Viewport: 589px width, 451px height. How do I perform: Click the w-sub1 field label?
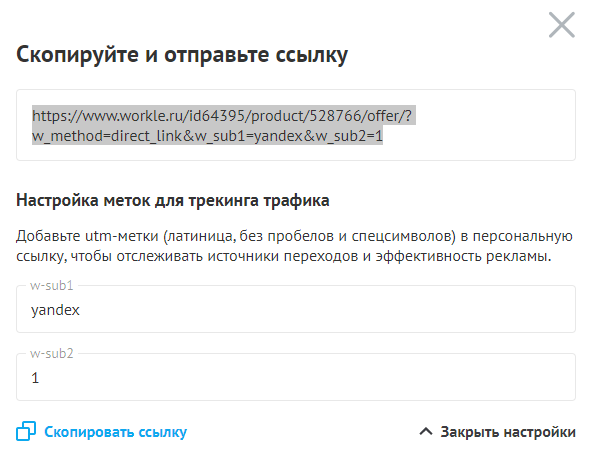point(51,285)
